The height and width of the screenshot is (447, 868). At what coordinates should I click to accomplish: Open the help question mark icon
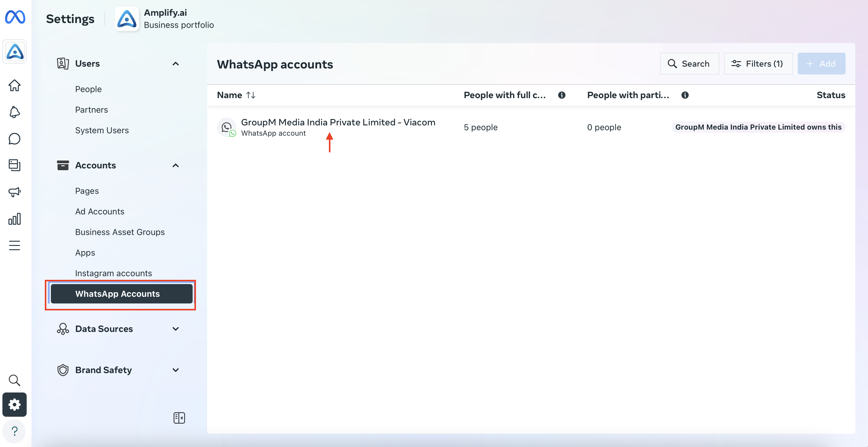point(15,431)
